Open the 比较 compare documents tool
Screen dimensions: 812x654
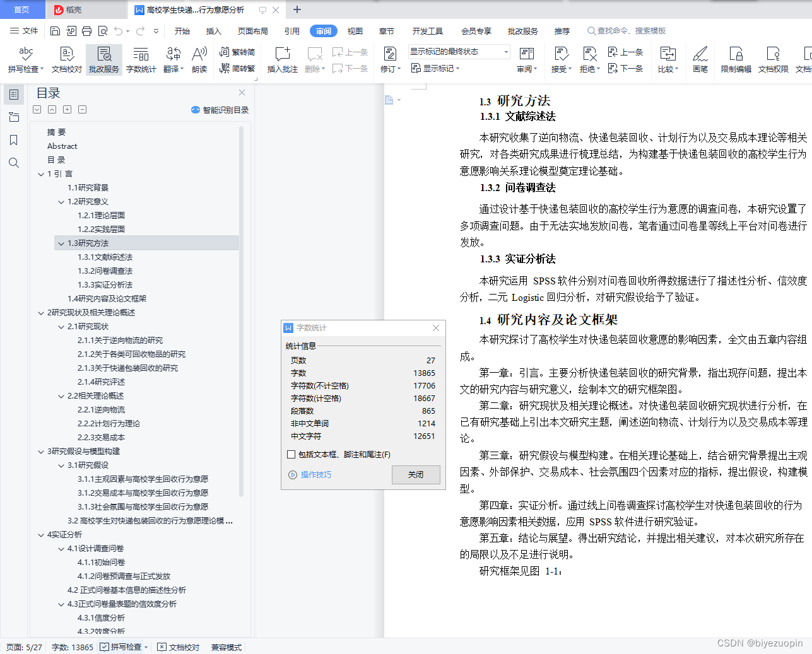668,60
